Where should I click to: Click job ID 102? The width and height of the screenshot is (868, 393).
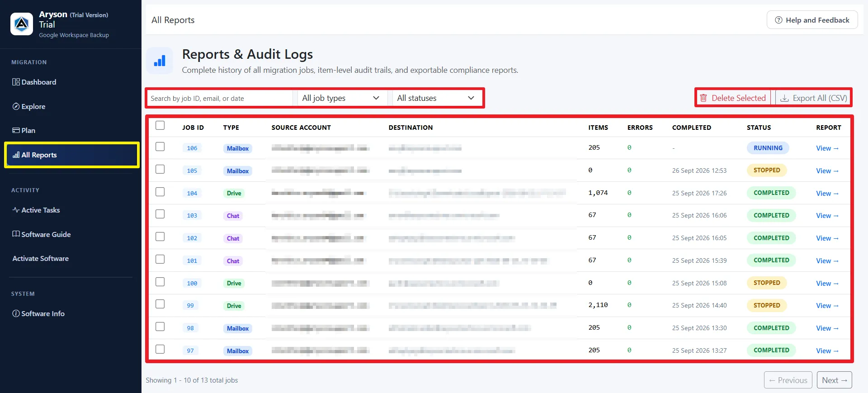coord(192,238)
